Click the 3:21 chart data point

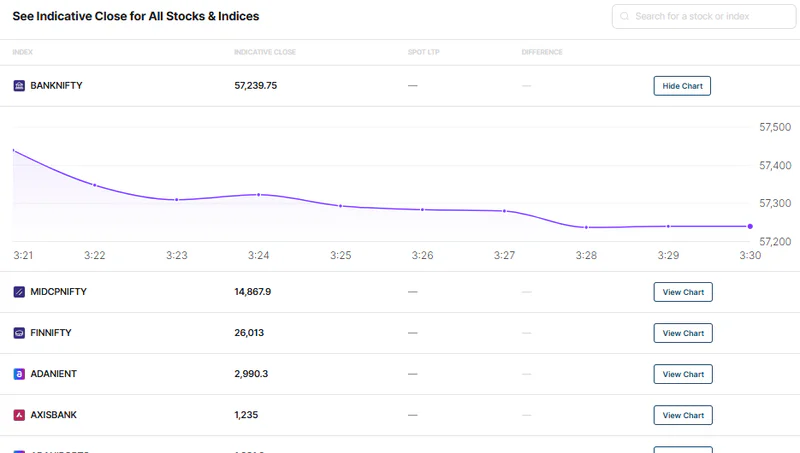point(14,150)
